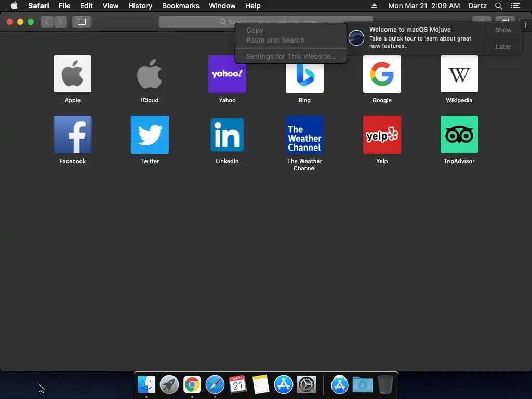Click the Dartz user name in menu bar
The image size is (532, 399).
pos(477,6)
